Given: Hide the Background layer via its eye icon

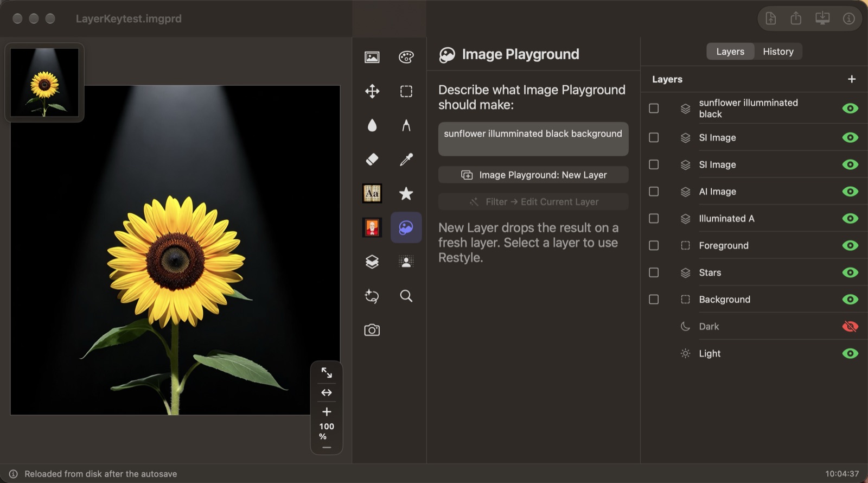Looking at the screenshot, I should [x=850, y=300].
